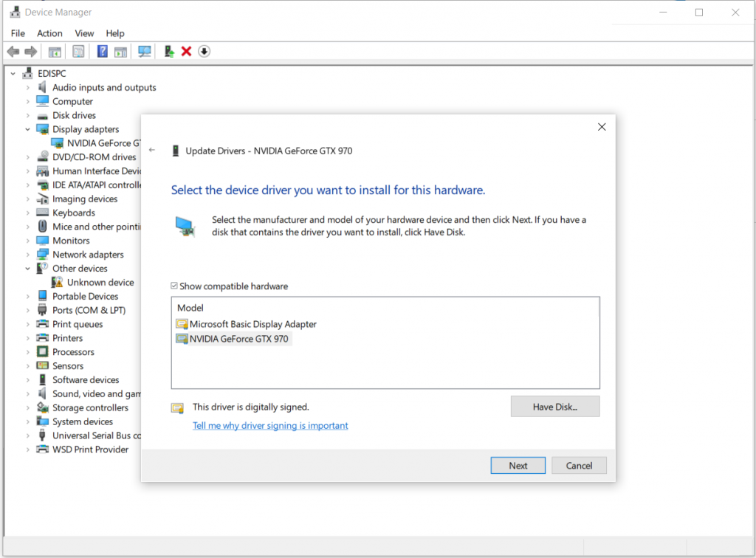This screenshot has height=558, width=756.
Task: Open the File menu
Action: coord(18,33)
